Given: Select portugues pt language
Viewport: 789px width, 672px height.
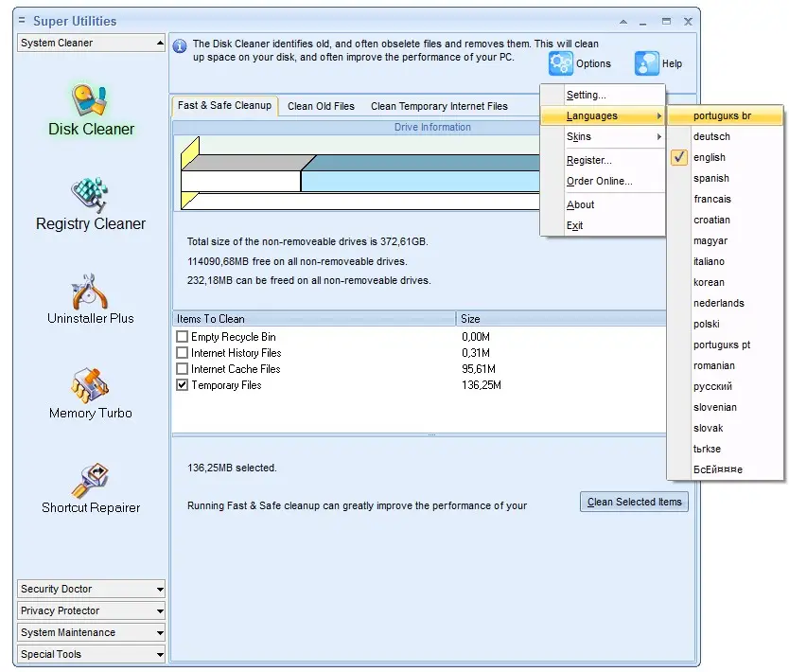Looking at the screenshot, I should (x=725, y=345).
